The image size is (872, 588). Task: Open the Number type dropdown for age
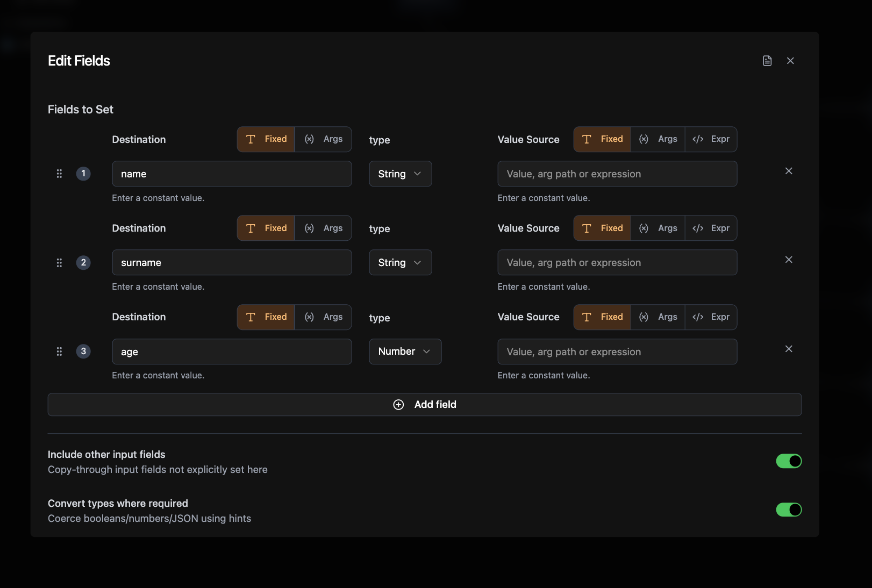(x=405, y=352)
